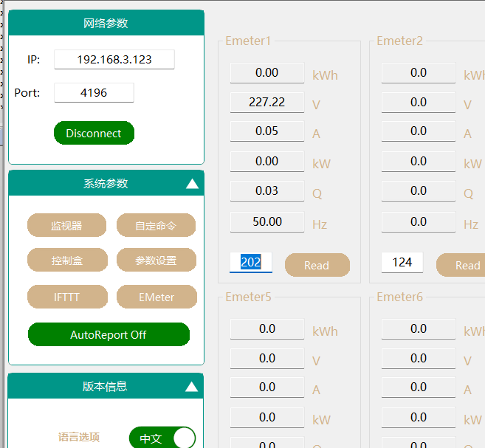Open the IFTTT page

click(x=66, y=297)
